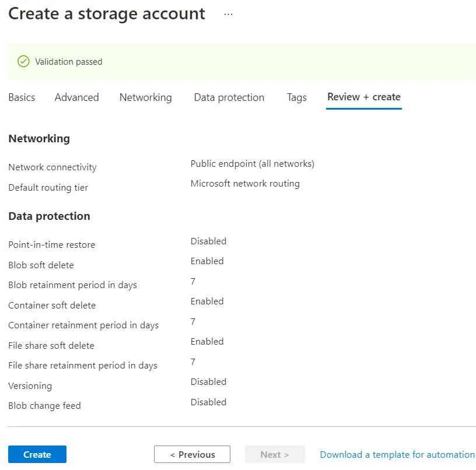Open the Advanced tab

coord(76,97)
